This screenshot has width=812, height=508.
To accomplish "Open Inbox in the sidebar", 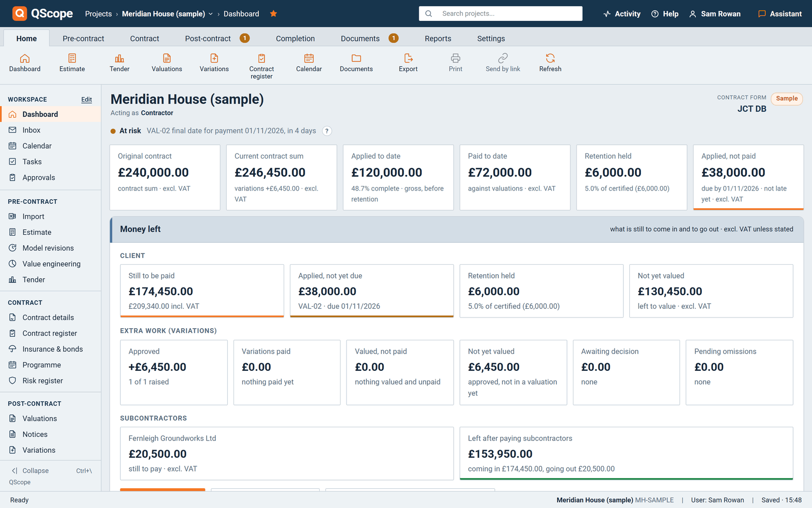I will coord(51,130).
